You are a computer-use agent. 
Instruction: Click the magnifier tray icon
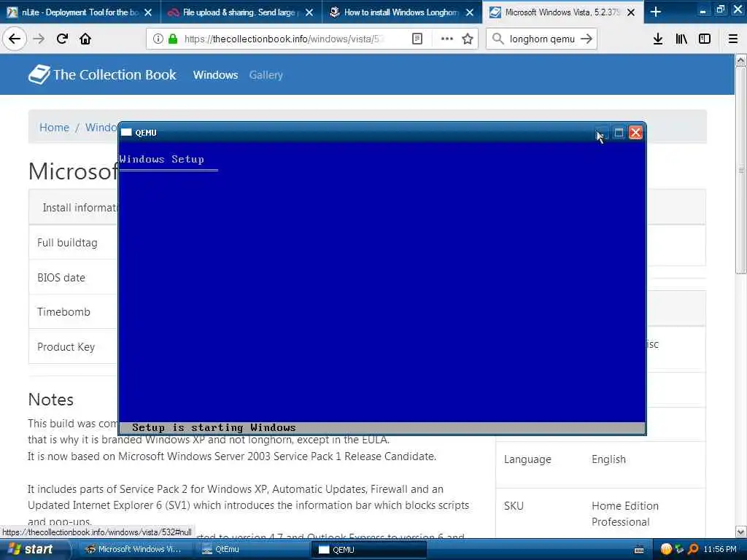point(693,549)
